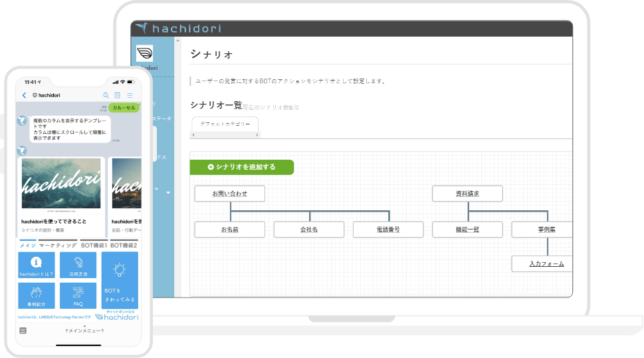The height and width of the screenshot is (358, 644).
Task: Click the 'シナリオ一覧' section heading
Action: (x=216, y=105)
